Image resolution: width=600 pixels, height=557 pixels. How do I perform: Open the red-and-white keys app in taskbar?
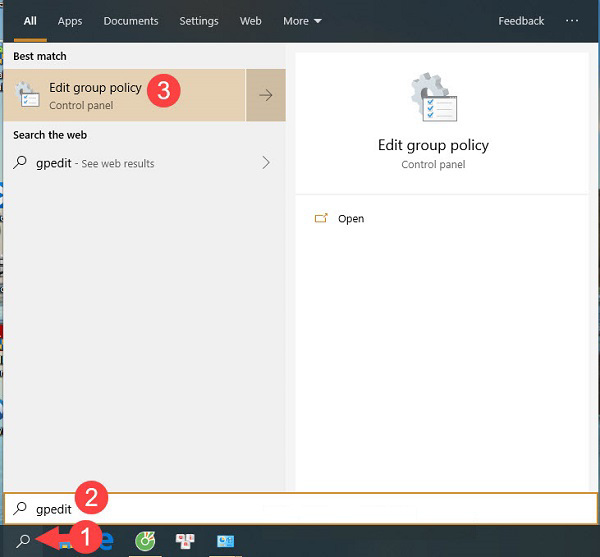click(185, 541)
